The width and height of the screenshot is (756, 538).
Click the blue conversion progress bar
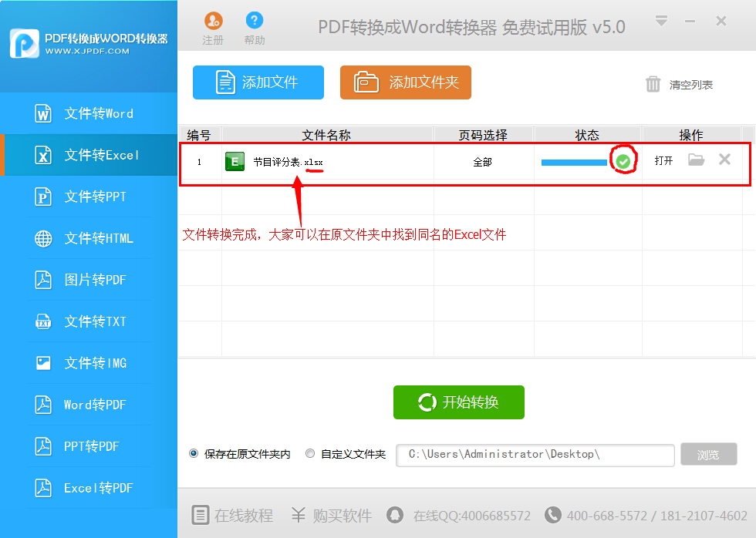click(574, 163)
